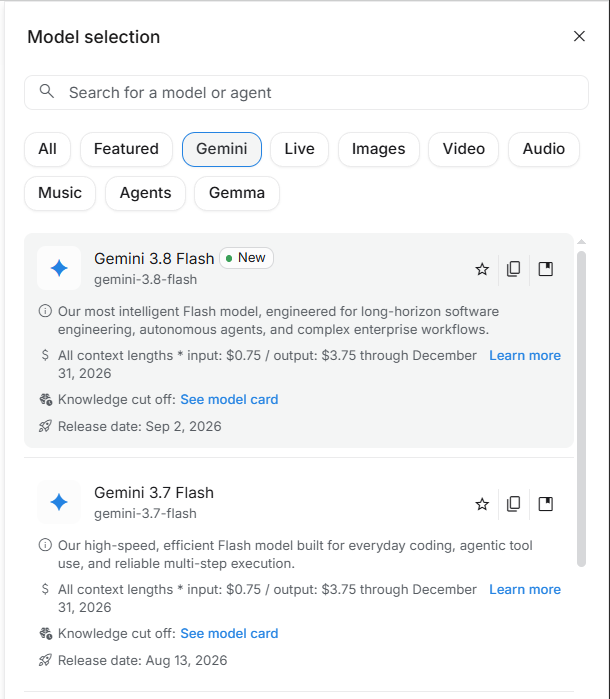Star Gemini 3.7 Flash as favorite
The image size is (610, 699).
(x=482, y=504)
